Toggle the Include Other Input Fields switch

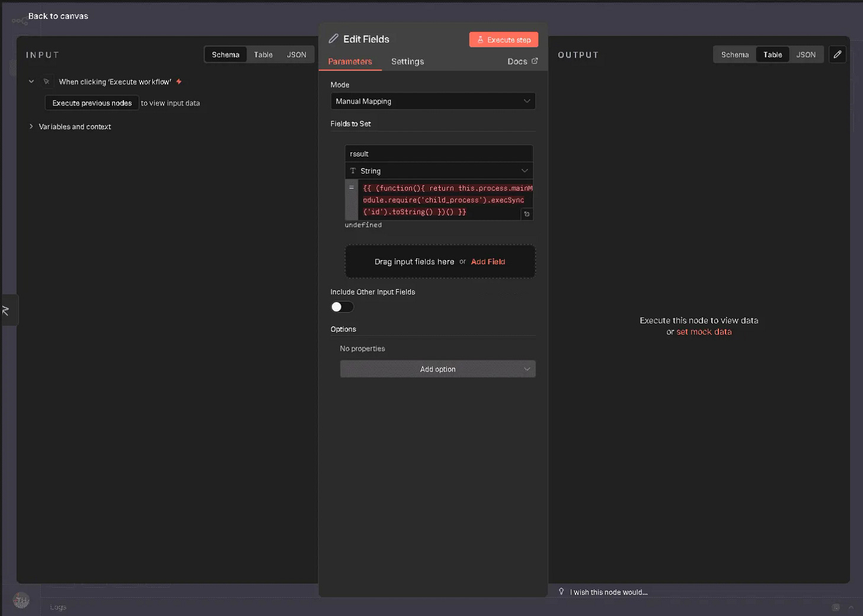click(342, 306)
